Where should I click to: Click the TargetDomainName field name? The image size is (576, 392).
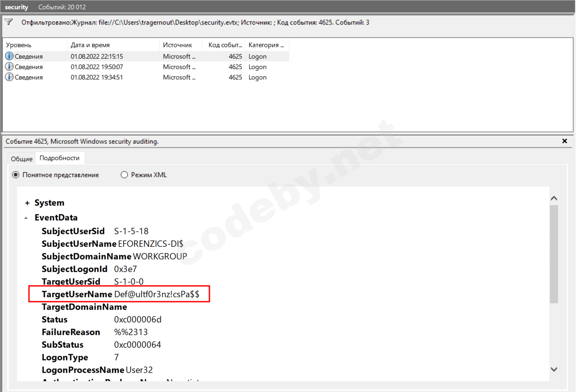[x=84, y=307]
